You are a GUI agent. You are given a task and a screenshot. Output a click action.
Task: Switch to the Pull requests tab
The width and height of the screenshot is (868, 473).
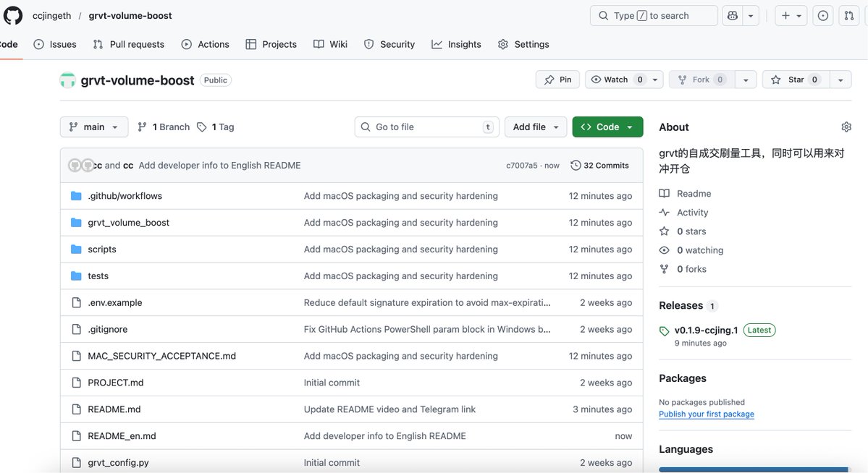click(128, 44)
